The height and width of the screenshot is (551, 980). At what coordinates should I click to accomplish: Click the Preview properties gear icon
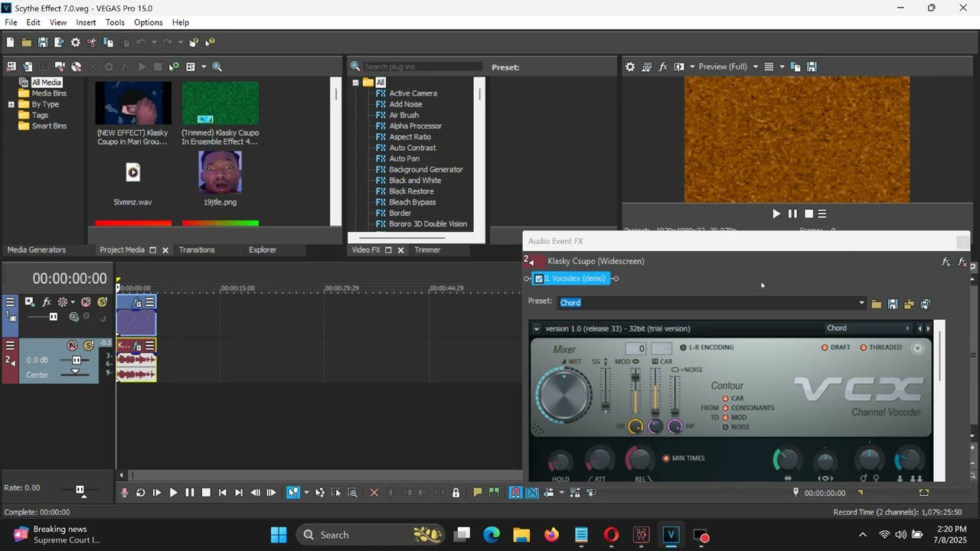(630, 67)
